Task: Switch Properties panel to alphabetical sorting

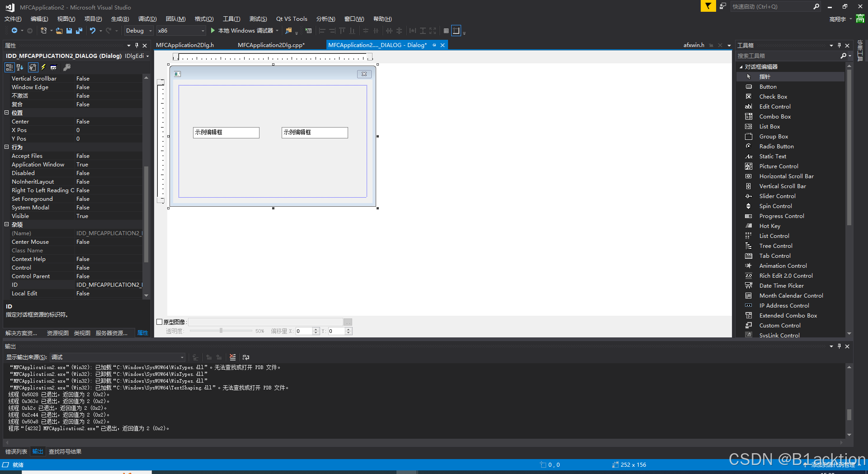Action: click(19, 67)
